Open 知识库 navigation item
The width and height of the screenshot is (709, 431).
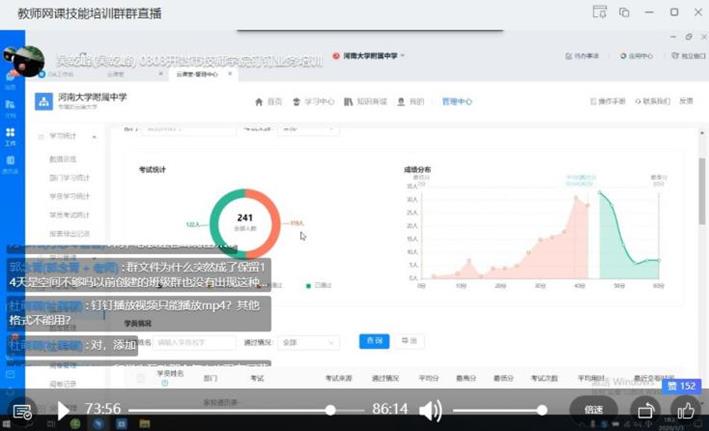point(365,102)
